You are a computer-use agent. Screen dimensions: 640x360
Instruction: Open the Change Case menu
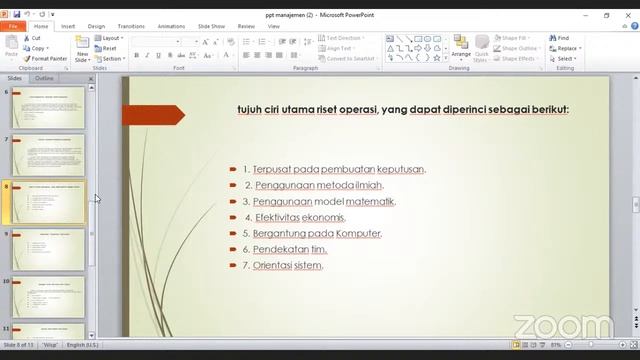pos(208,55)
